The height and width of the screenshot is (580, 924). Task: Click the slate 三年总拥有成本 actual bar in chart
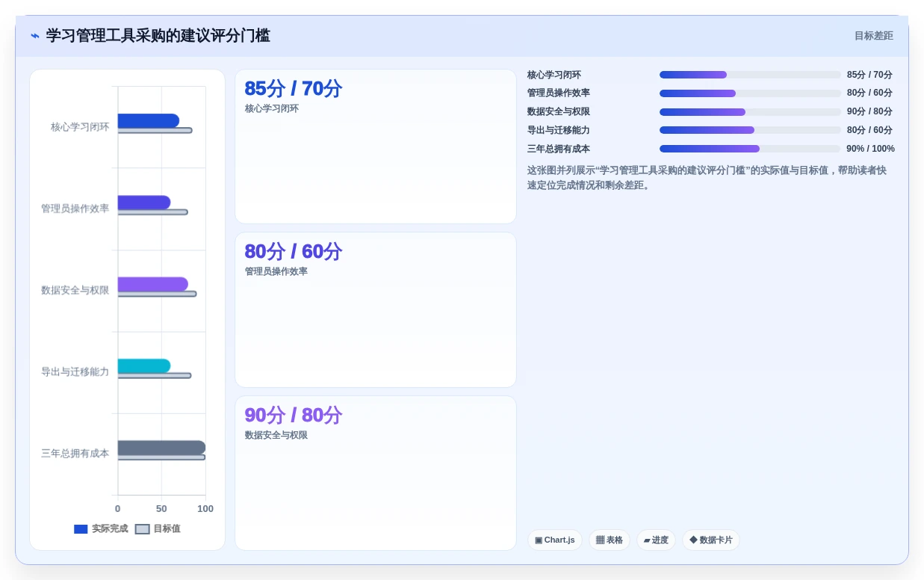(161, 447)
